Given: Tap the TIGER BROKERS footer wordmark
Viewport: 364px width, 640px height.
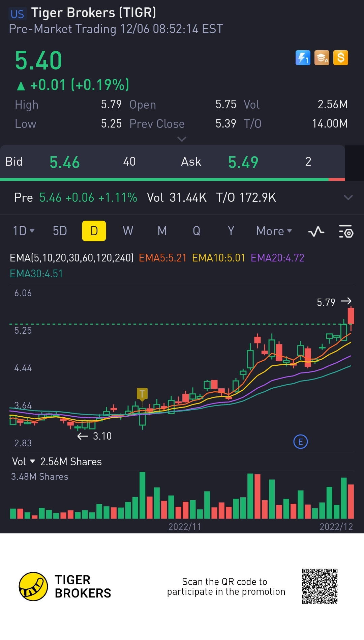Looking at the screenshot, I should click(x=83, y=586).
